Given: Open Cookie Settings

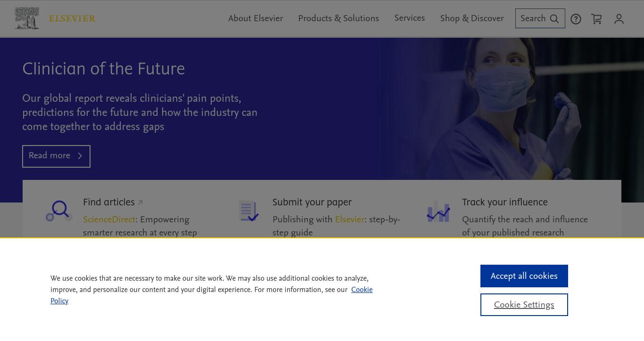Looking at the screenshot, I should click(x=524, y=305).
